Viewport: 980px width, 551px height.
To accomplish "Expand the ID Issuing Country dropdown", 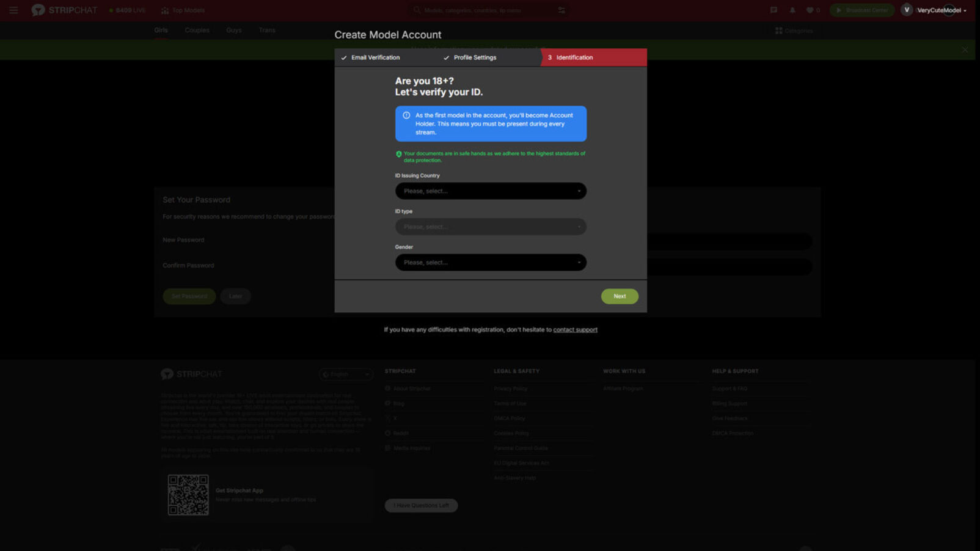I will (x=490, y=191).
